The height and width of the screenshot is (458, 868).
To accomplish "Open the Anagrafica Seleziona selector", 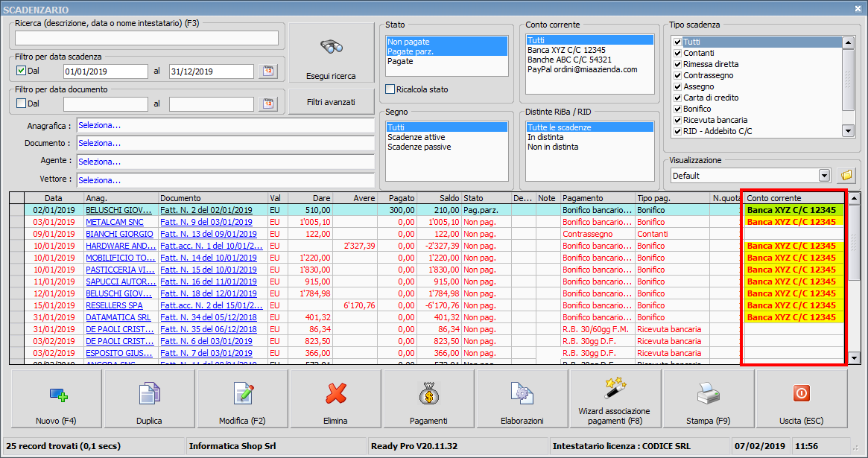I will pyautogui.click(x=224, y=125).
